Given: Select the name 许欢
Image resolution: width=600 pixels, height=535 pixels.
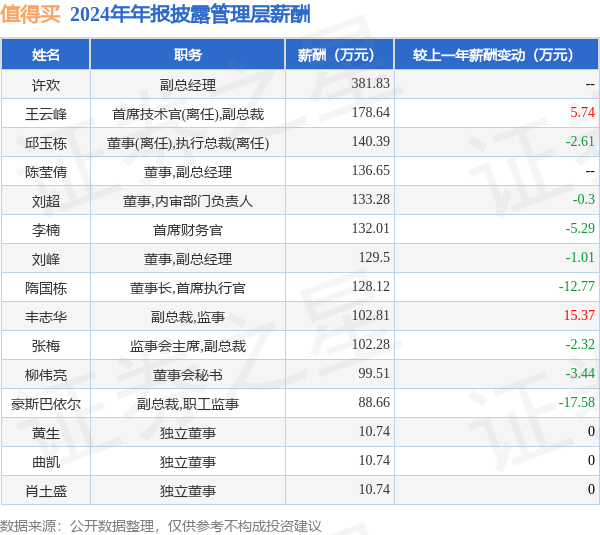Looking at the screenshot, I should click(46, 85).
